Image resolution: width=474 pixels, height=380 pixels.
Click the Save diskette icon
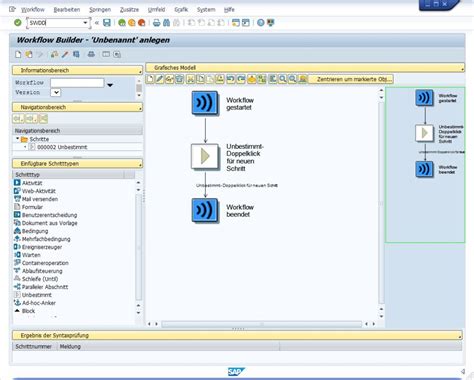[x=107, y=23]
